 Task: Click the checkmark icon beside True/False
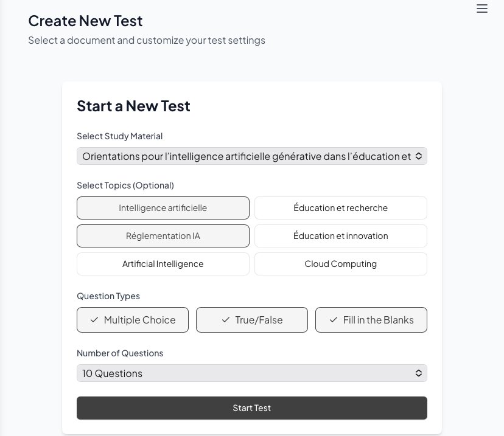[x=225, y=320]
